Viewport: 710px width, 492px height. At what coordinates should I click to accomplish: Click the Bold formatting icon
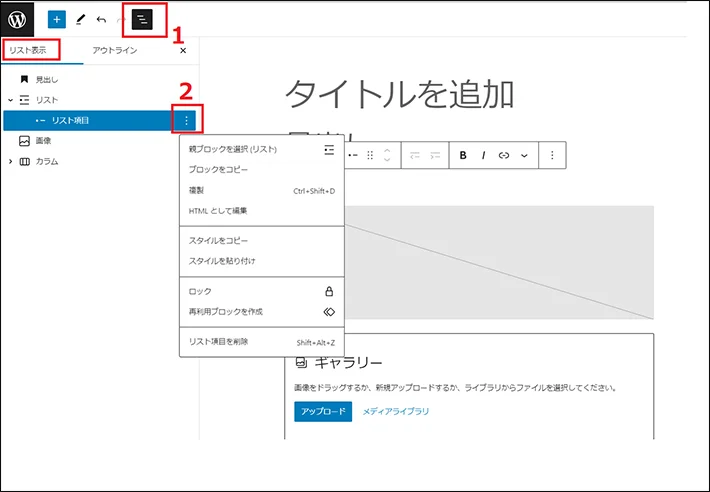click(463, 155)
